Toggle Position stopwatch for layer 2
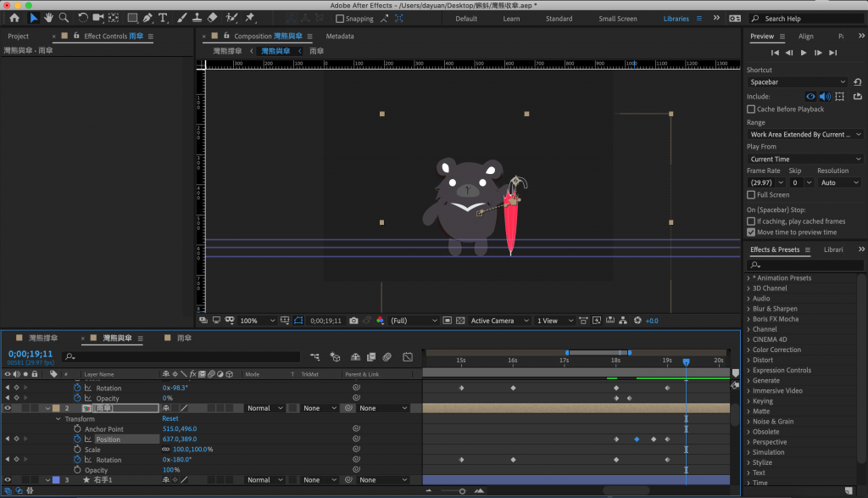This screenshot has height=498, width=868. coord(77,439)
